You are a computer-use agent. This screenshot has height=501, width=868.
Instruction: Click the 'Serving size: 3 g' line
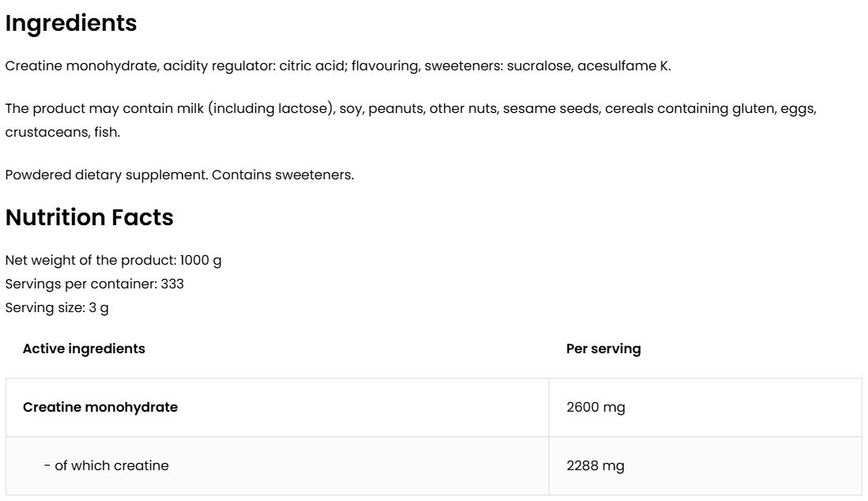click(x=57, y=307)
